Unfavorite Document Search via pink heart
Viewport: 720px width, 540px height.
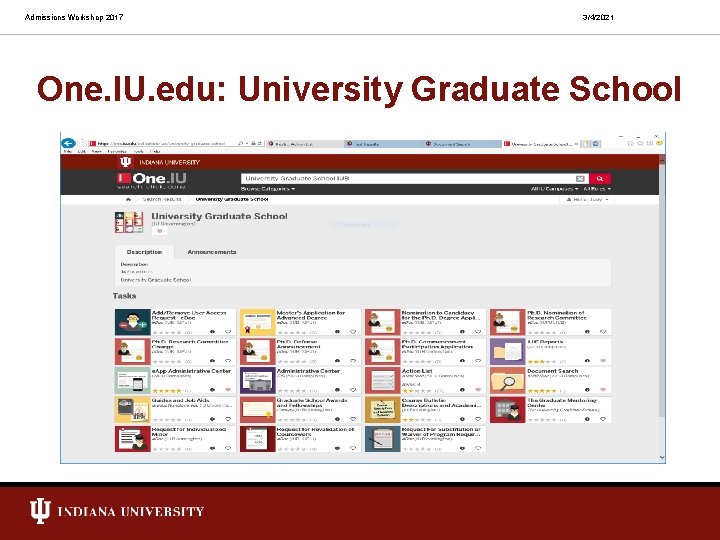pos(603,390)
